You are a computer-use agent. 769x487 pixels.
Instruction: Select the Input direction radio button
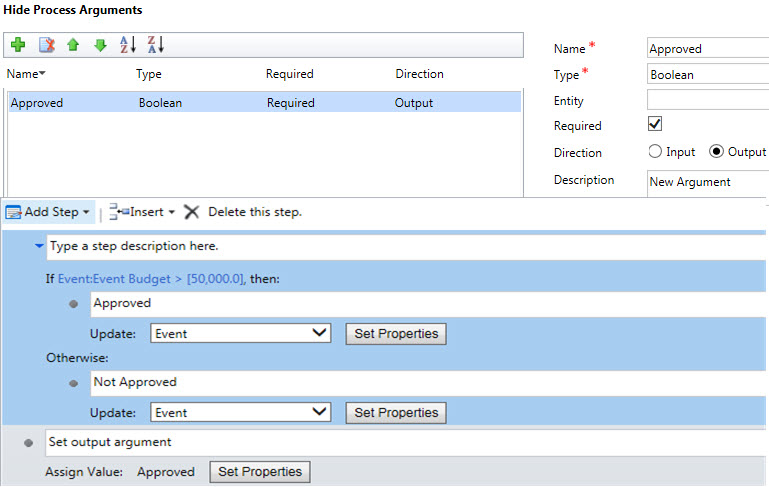(656, 152)
